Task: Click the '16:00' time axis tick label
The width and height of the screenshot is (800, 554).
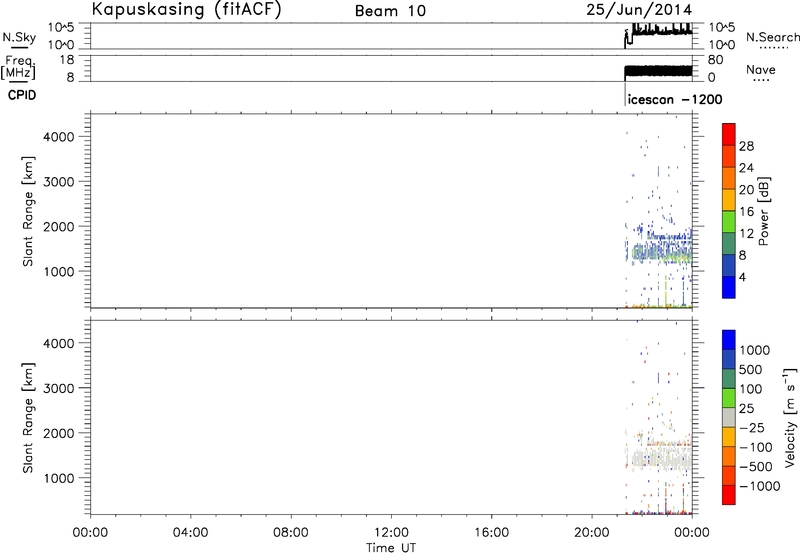Action: (x=491, y=533)
